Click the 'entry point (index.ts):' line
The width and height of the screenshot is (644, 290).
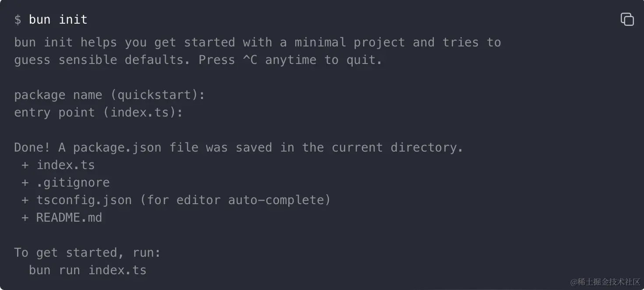[99, 113]
